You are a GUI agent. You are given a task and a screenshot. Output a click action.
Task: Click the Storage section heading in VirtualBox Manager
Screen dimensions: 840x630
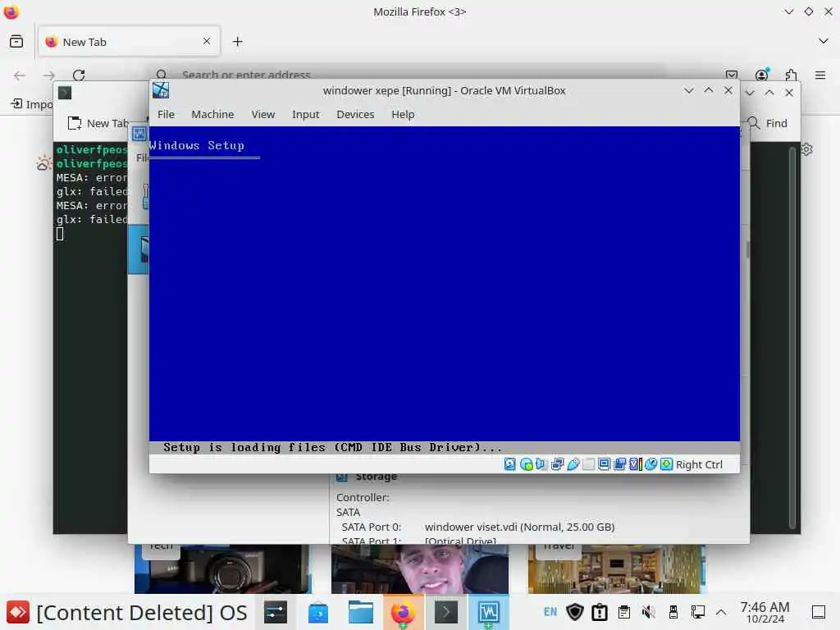pos(377,477)
